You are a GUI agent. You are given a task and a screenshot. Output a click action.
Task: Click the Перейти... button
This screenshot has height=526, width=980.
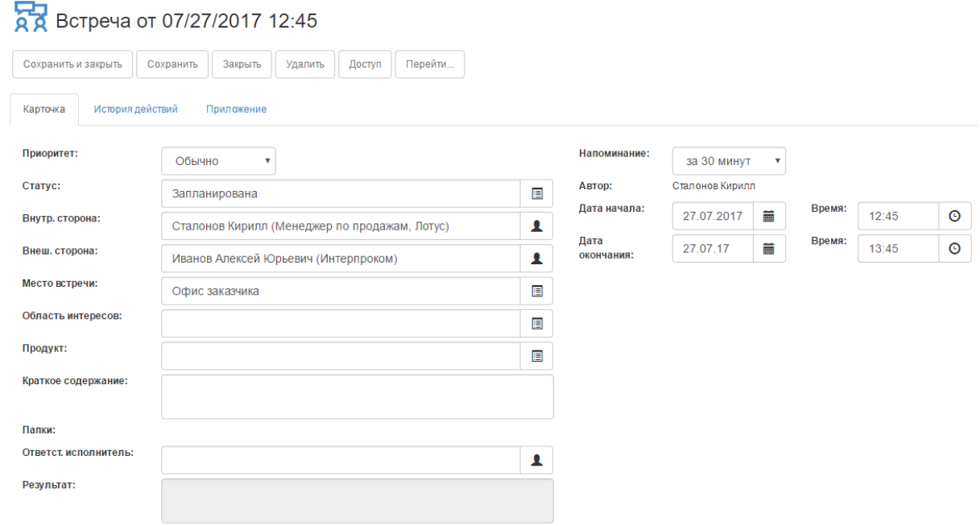coord(429,64)
